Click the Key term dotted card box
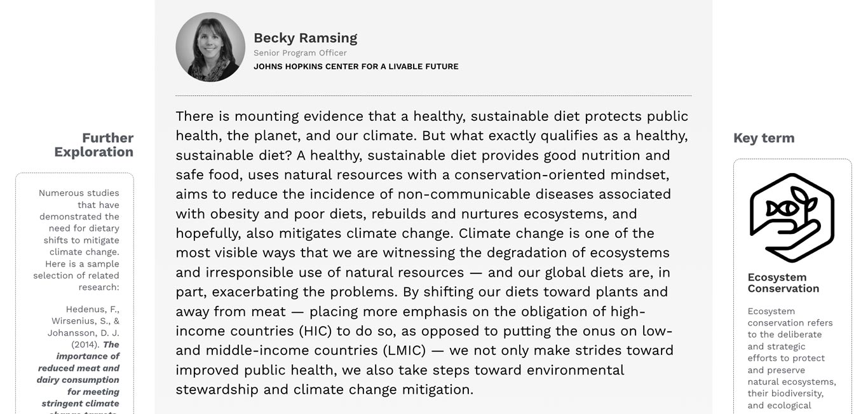Image resolution: width=868 pixels, height=414 pixels. pos(792,286)
